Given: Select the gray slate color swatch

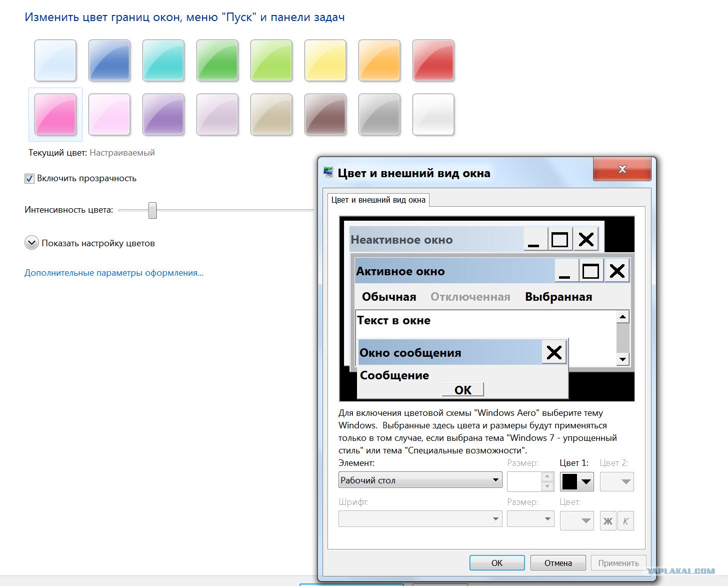Looking at the screenshot, I should [379, 115].
